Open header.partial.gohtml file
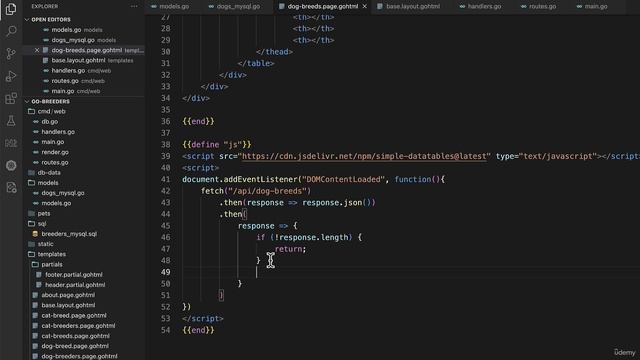 coord(75,284)
